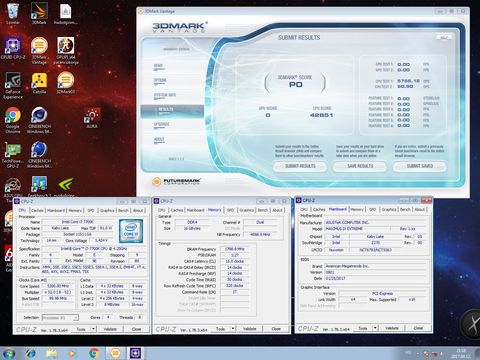Go to MAIN in the 3DMark Vantage sidebar

pyautogui.click(x=159, y=66)
